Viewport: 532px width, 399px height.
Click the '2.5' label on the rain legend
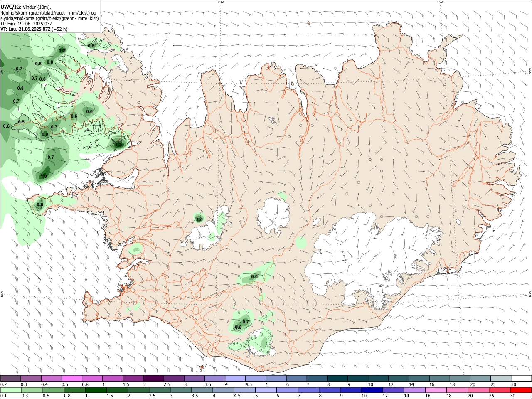tap(153, 396)
